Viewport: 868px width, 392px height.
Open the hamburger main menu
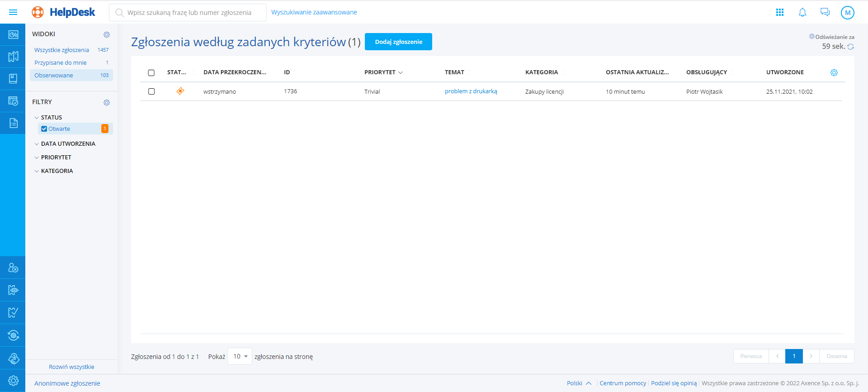tap(13, 12)
